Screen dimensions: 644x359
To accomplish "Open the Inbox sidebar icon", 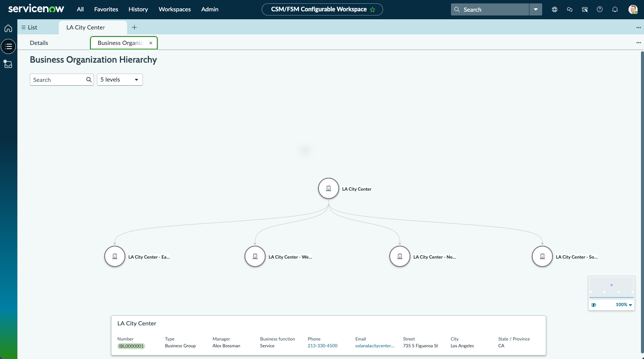I will coord(8,64).
